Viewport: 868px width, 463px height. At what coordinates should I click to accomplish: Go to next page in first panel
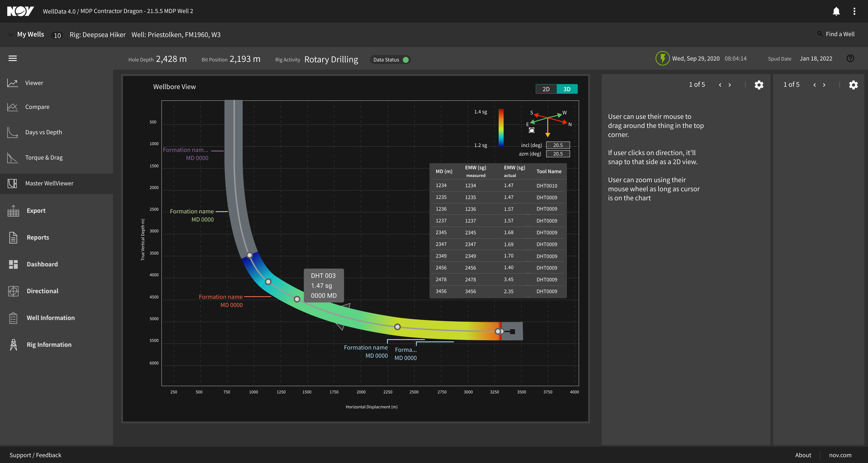[729, 85]
